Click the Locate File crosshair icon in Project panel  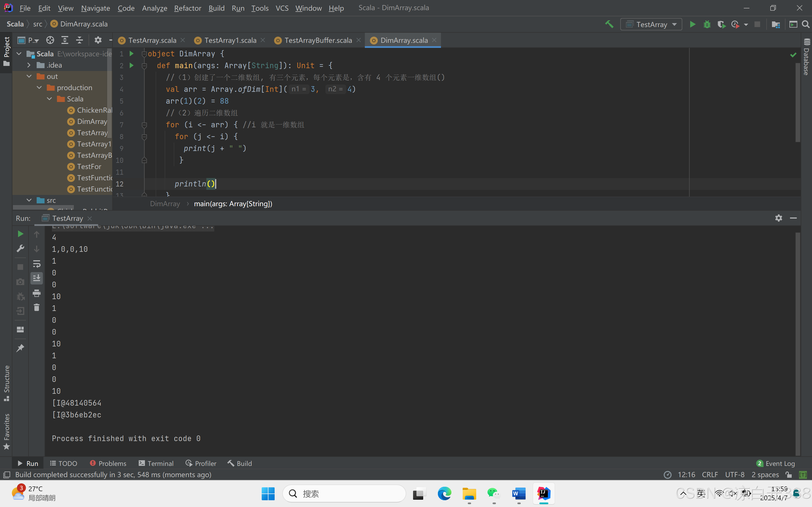[50, 40]
